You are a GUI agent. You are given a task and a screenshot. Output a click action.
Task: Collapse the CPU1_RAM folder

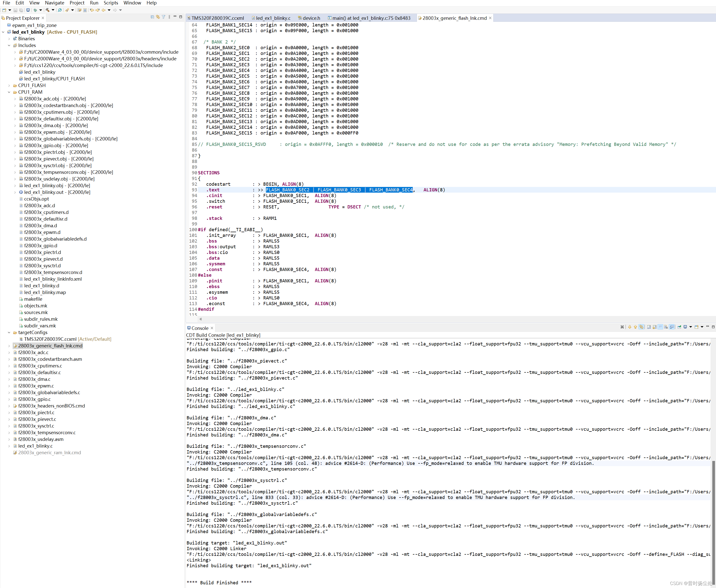point(9,92)
